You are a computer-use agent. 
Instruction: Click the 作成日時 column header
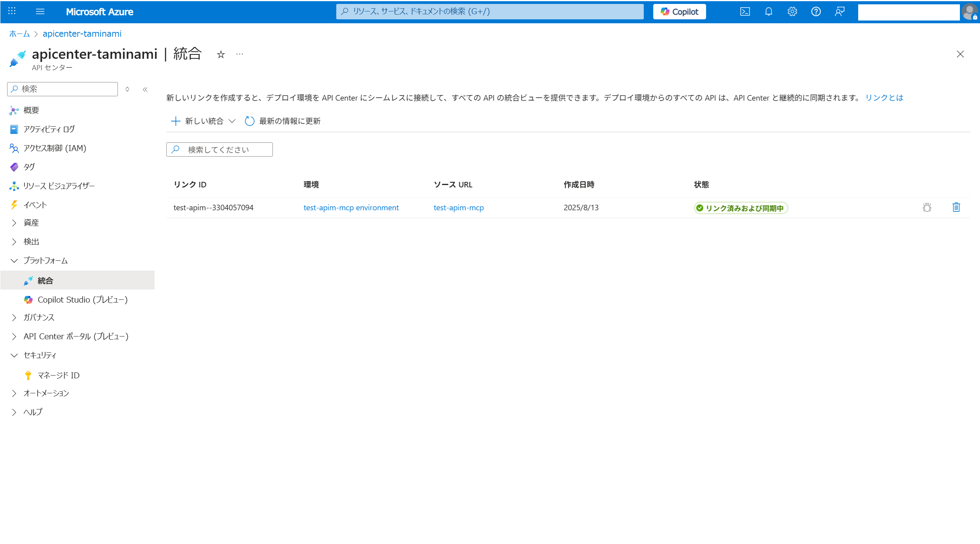pyautogui.click(x=579, y=185)
